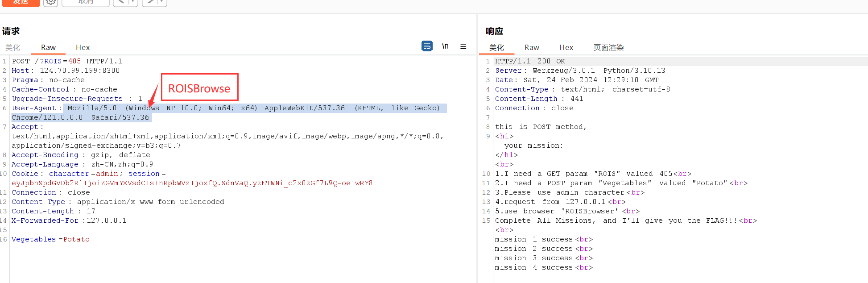Screen dimensions: 868x283
Task: Open the gear settings icon beside send
Action: coord(50,2)
